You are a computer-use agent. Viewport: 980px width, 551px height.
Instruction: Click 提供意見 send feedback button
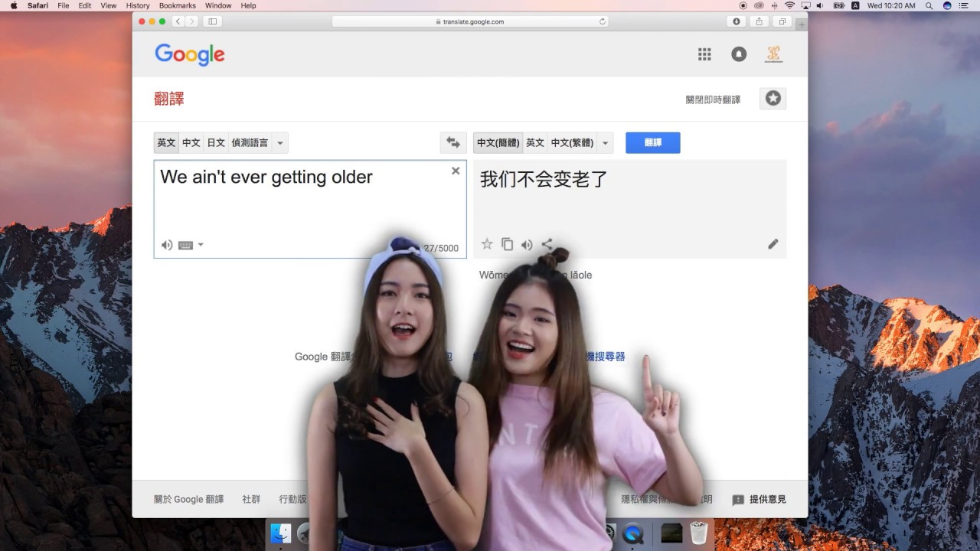tap(759, 499)
